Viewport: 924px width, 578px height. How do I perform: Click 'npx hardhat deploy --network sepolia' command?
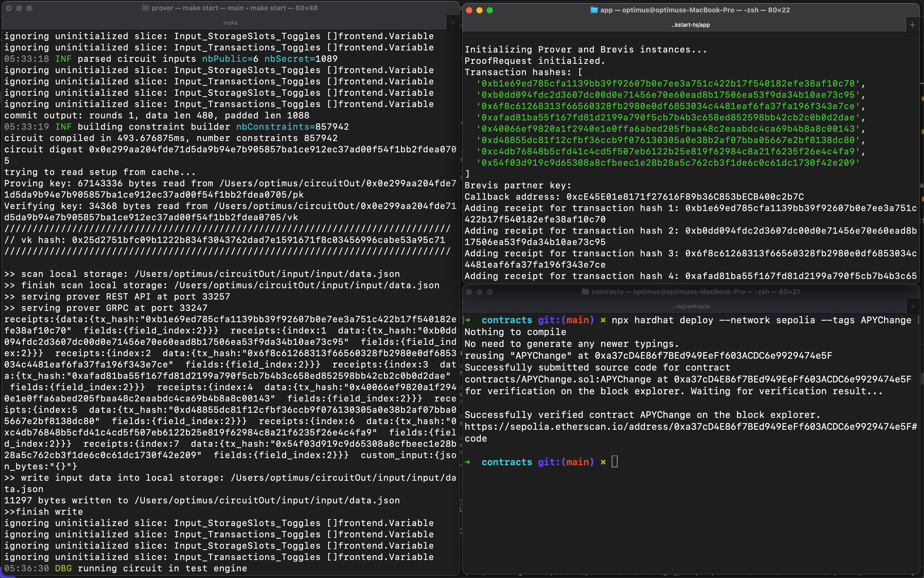point(762,320)
